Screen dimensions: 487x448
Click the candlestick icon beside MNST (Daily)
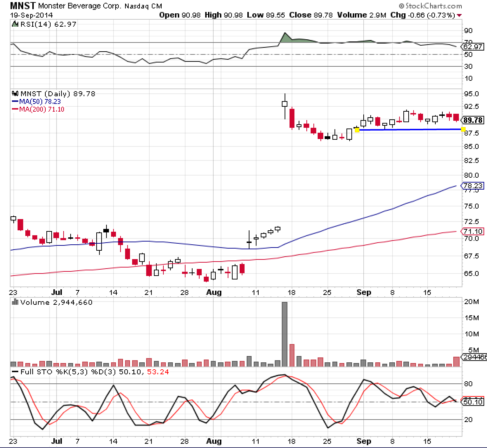pos(15,94)
